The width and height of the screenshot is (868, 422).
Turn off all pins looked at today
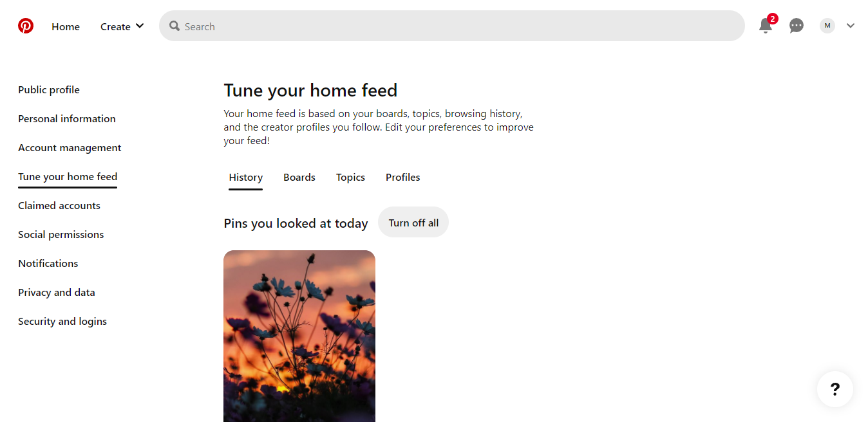tap(413, 223)
